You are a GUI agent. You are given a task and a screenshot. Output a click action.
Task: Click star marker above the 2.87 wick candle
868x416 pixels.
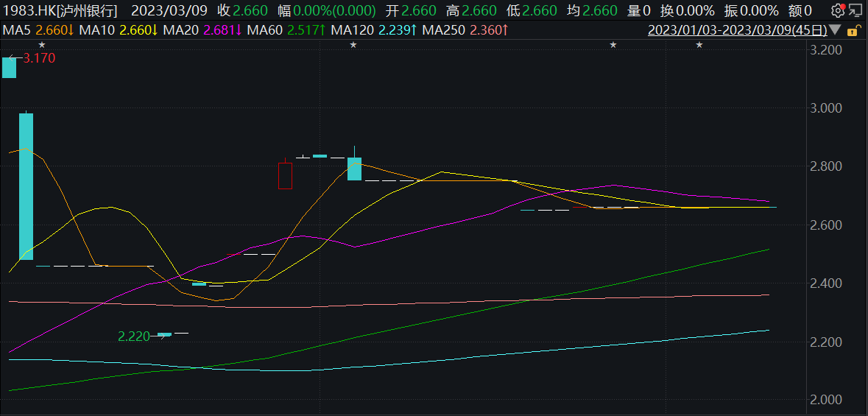(353, 44)
